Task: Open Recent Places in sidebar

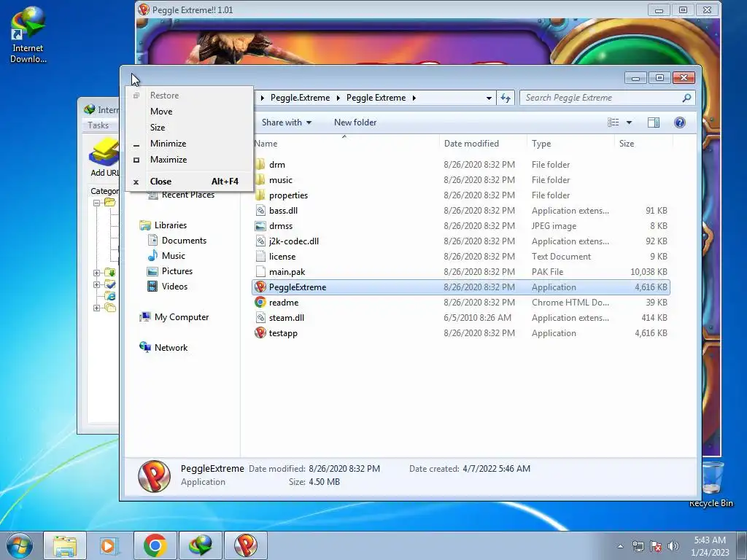Action: [x=187, y=195]
